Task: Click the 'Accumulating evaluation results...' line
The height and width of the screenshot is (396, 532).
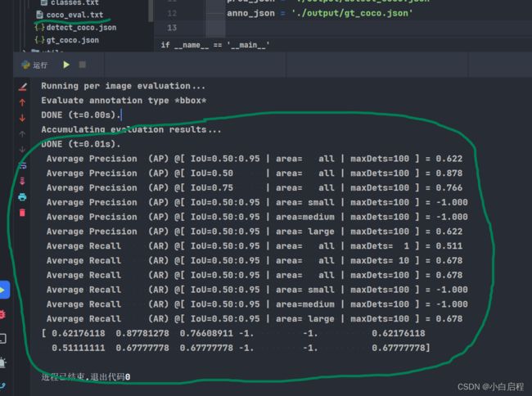Action: (x=131, y=130)
